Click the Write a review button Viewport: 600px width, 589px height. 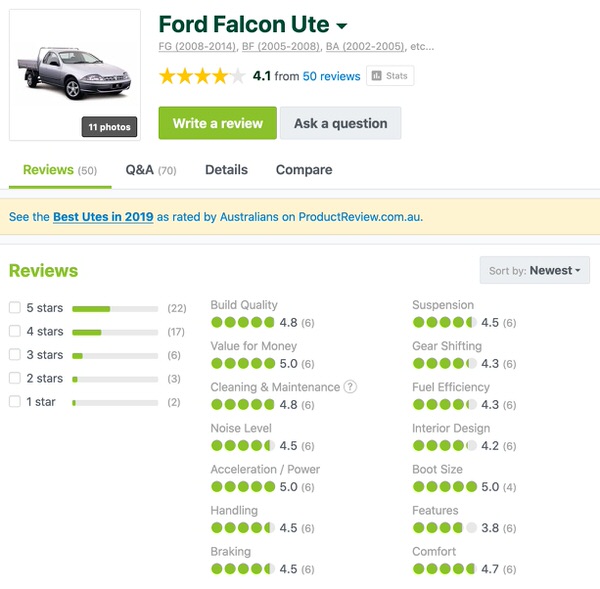point(218,123)
